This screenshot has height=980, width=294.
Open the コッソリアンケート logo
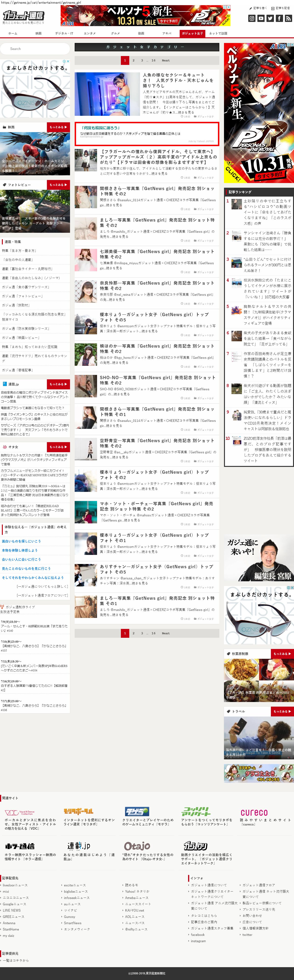196,811
